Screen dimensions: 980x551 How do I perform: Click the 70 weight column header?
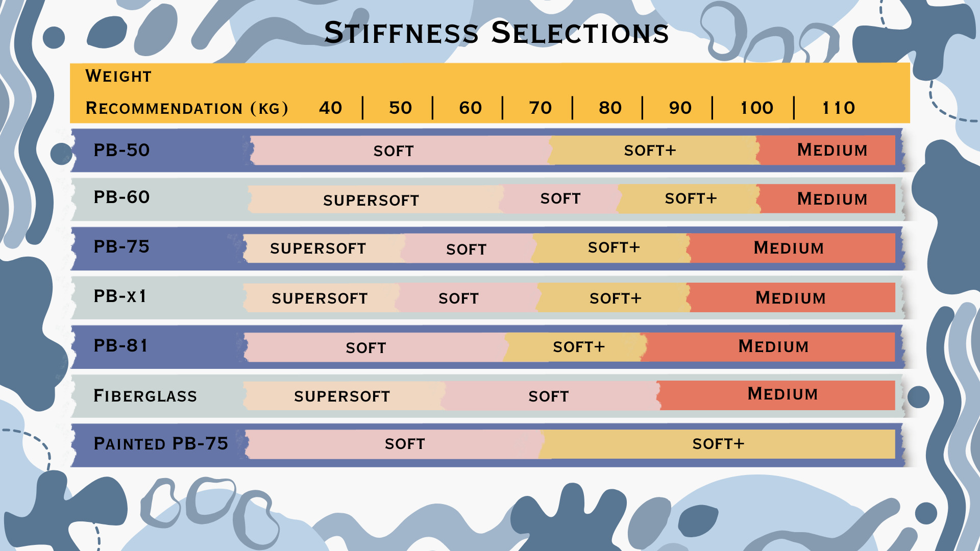point(540,108)
